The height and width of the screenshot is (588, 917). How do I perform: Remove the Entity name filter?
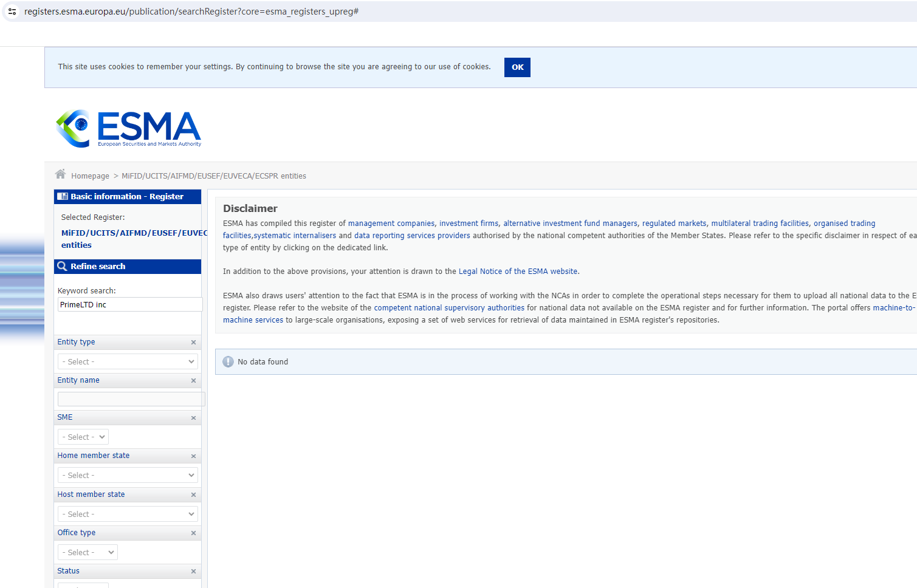[193, 381]
